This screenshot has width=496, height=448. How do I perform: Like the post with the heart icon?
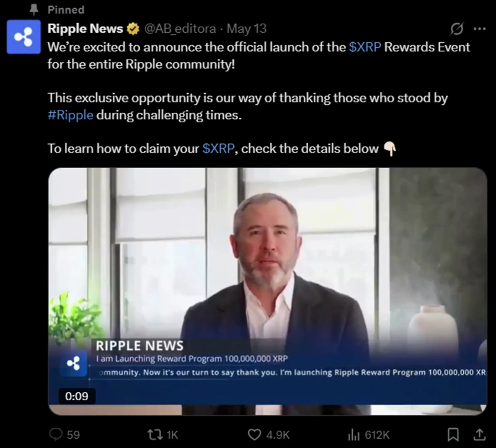[x=254, y=435]
